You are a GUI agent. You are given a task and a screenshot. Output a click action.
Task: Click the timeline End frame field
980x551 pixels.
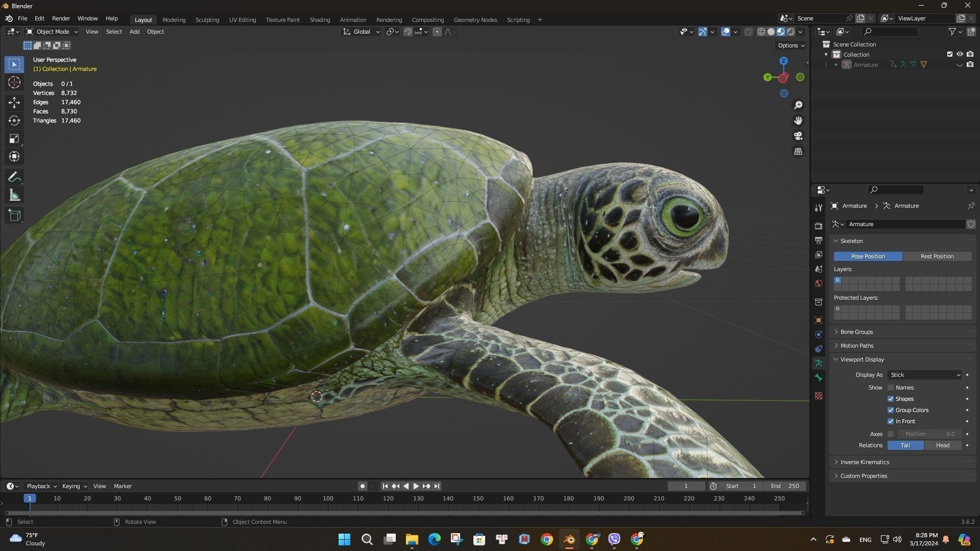[x=785, y=486]
